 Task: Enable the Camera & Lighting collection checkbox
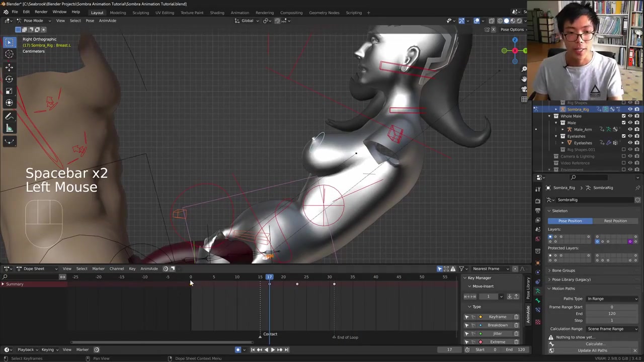(x=623, y=156)
